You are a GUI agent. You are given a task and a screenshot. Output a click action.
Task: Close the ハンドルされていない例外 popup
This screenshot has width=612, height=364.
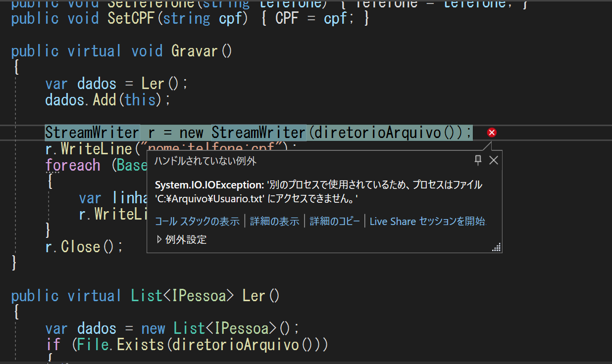click(493, 160)
